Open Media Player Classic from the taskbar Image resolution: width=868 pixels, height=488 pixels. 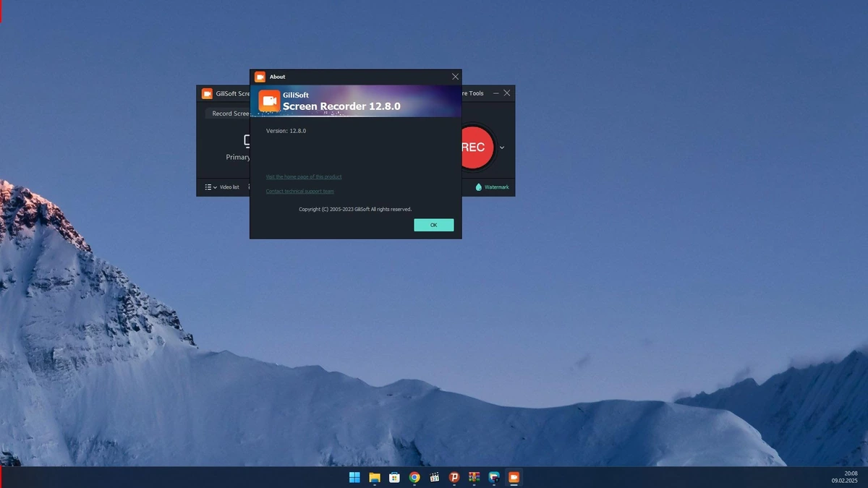435,477
